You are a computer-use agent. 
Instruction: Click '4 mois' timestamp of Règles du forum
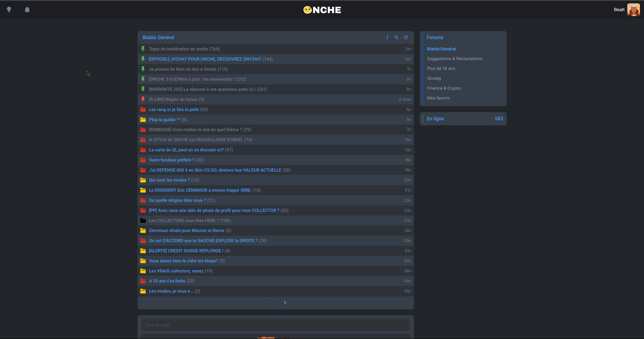[405, 99]
